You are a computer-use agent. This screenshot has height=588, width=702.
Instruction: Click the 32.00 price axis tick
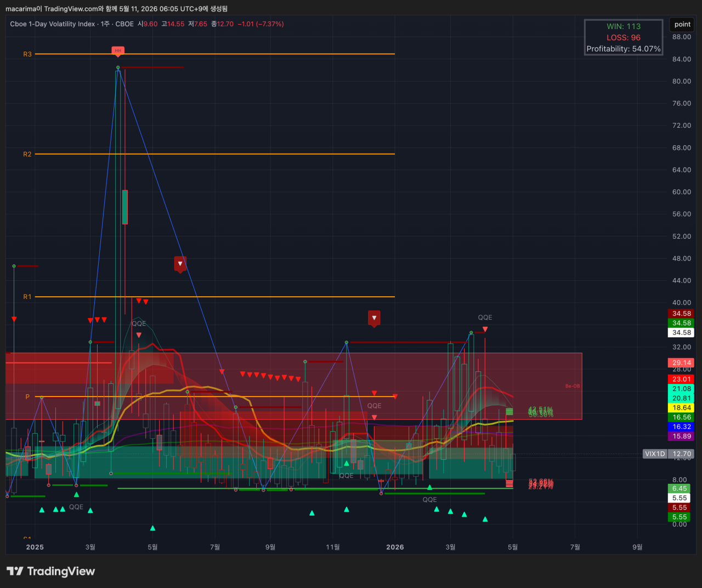pyautogui.click(x=682, y=347)
